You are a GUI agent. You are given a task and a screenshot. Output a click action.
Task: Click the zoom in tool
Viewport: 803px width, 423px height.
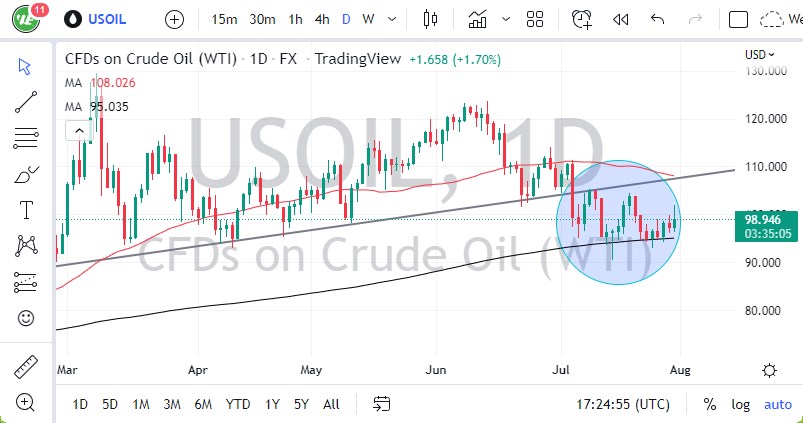pyautogui.click(x=26, y=403)
